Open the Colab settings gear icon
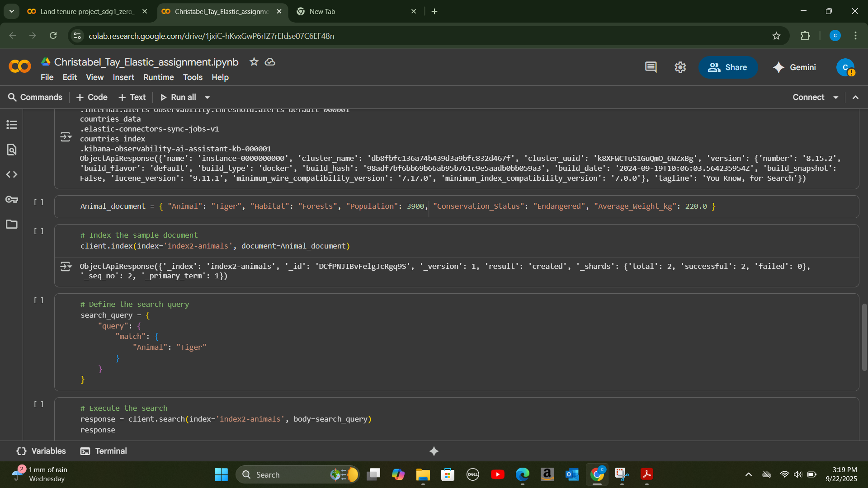The image size is (868, 488). (x=680, y=67)
